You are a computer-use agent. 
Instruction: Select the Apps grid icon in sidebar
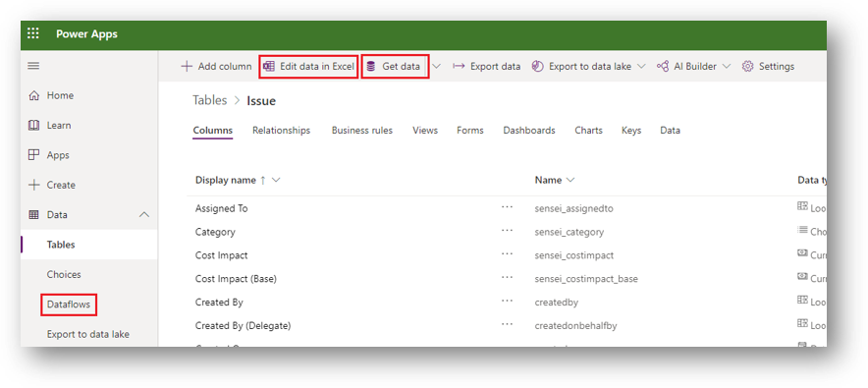(33, 155)
